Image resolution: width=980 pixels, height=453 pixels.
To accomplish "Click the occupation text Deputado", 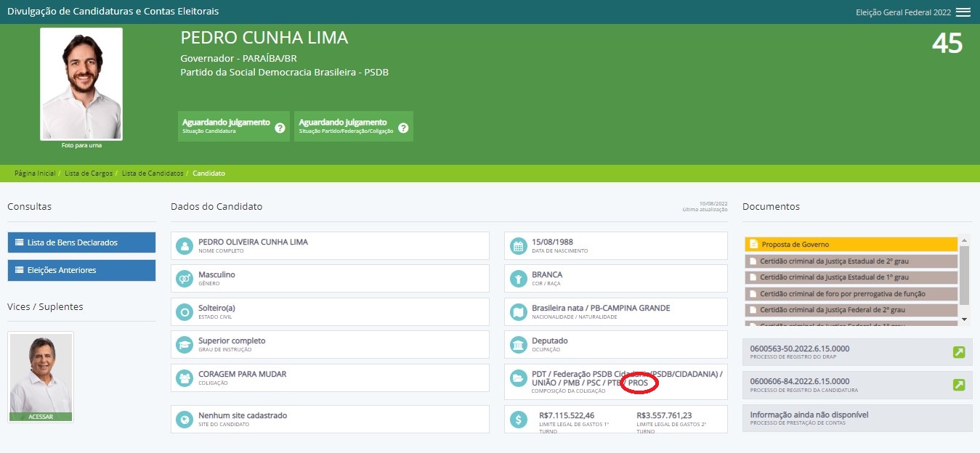I will pos(550,340).
